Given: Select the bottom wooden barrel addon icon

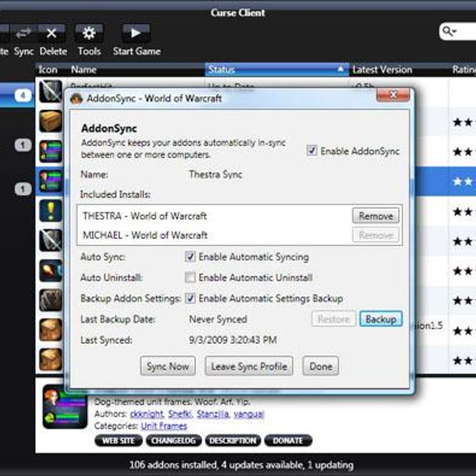Looking at the screenshot, I should [x=51, y=360].
